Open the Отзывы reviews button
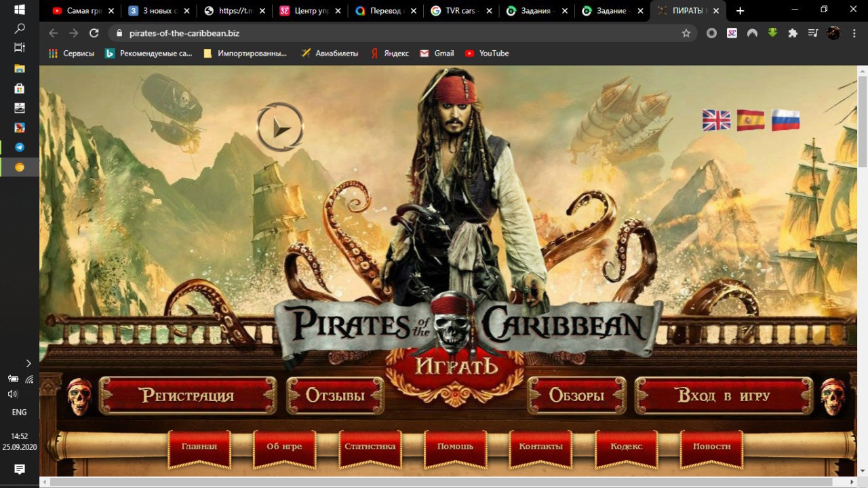The height and width of the screenshot is (488, 868). point(335,396)
